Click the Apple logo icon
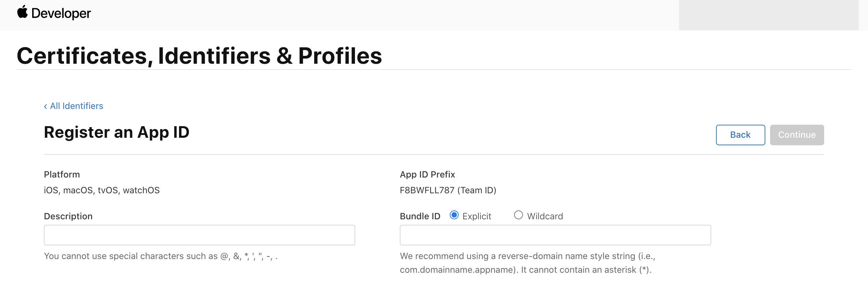The height and width of the screenshot is (294, 868). coord(22,12)
